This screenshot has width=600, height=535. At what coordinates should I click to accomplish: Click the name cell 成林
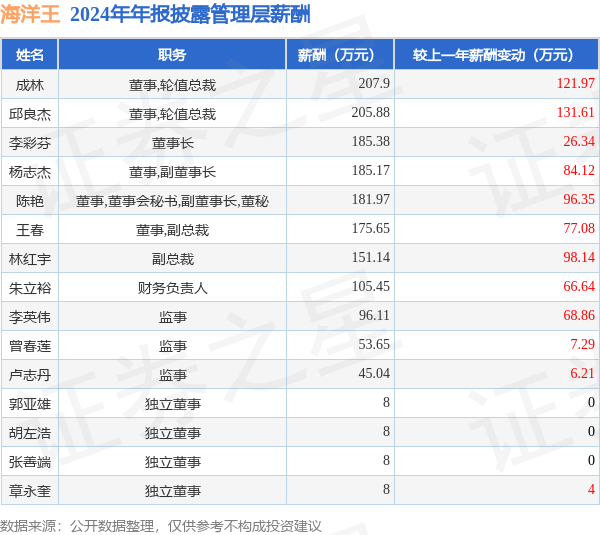30,85
